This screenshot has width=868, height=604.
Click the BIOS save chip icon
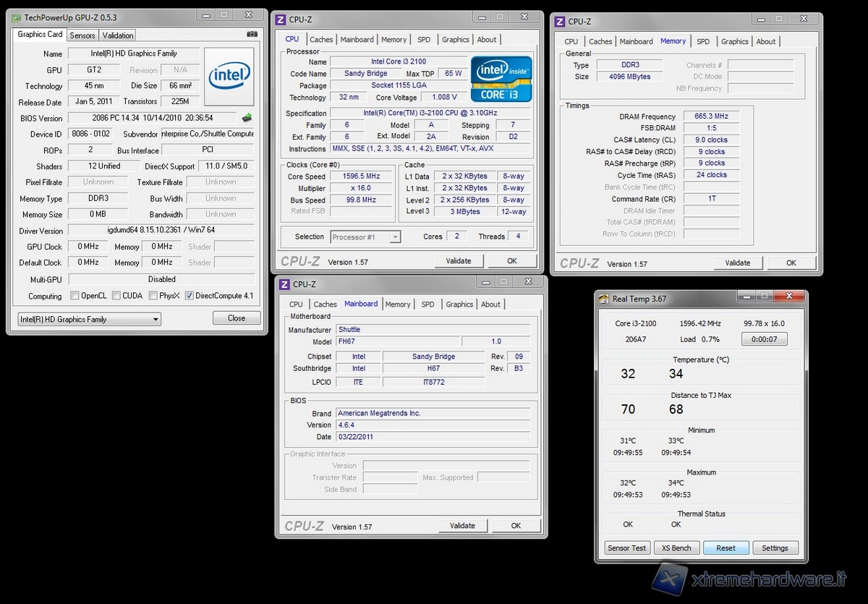coord(247,118)
